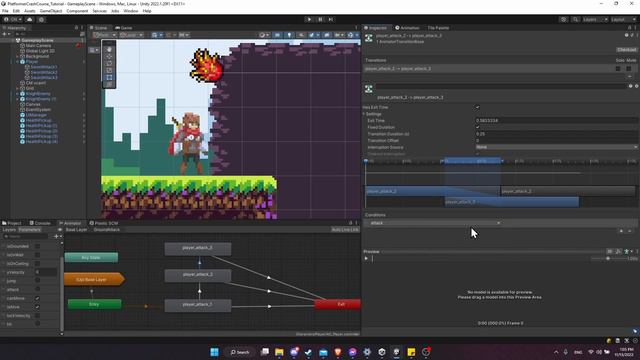Toggle the Has Exit Time checkbox
Image resolution: width=640 pixels, height=360 pixels.
click(478, 107)
